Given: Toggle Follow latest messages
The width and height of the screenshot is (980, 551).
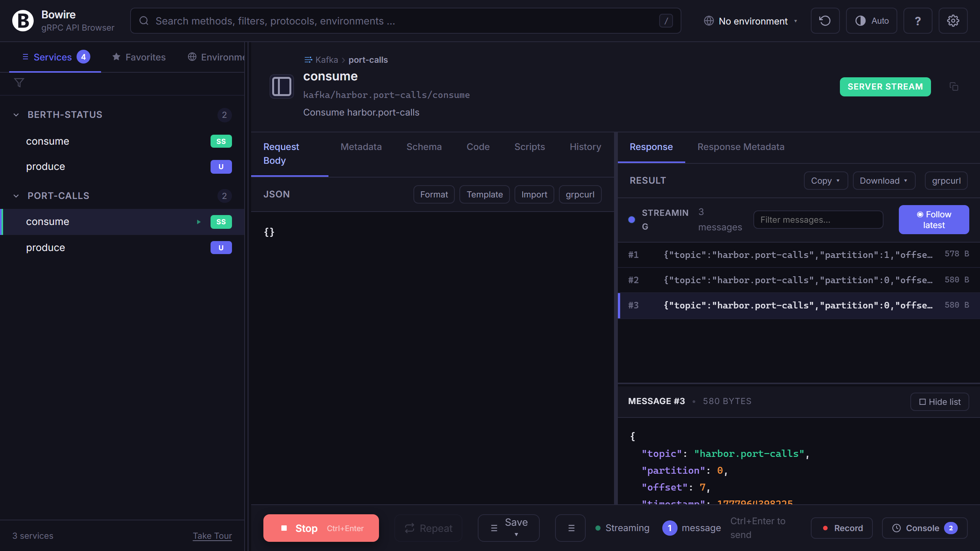Looking at the screenshot, I should click(934, 220).
